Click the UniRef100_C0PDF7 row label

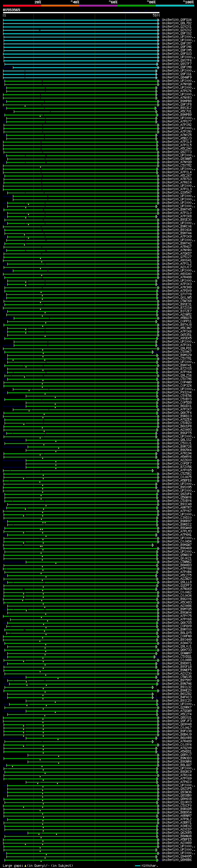point(177,464)
